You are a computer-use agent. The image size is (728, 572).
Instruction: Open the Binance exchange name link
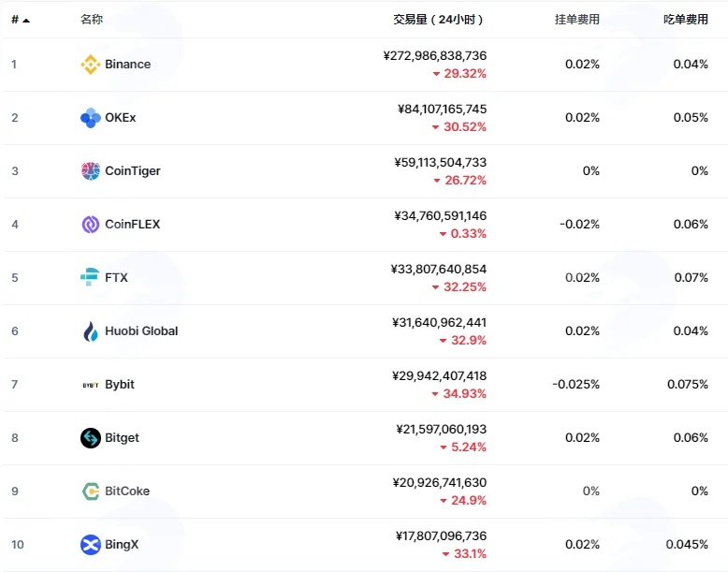127,64
